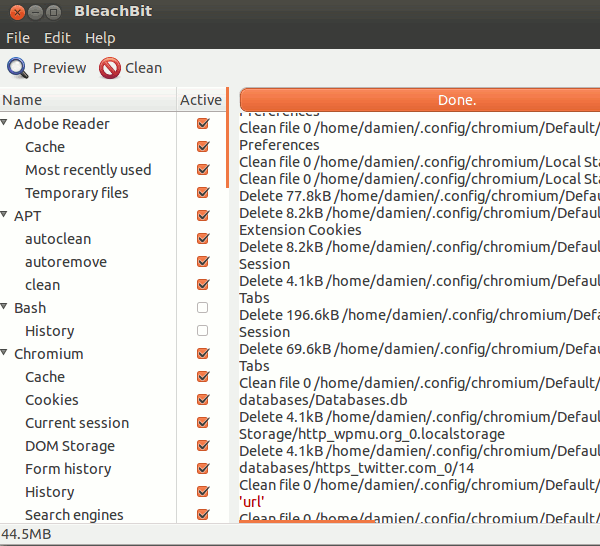Uncheck Most recently used checkbox

(x=203, y=170)
